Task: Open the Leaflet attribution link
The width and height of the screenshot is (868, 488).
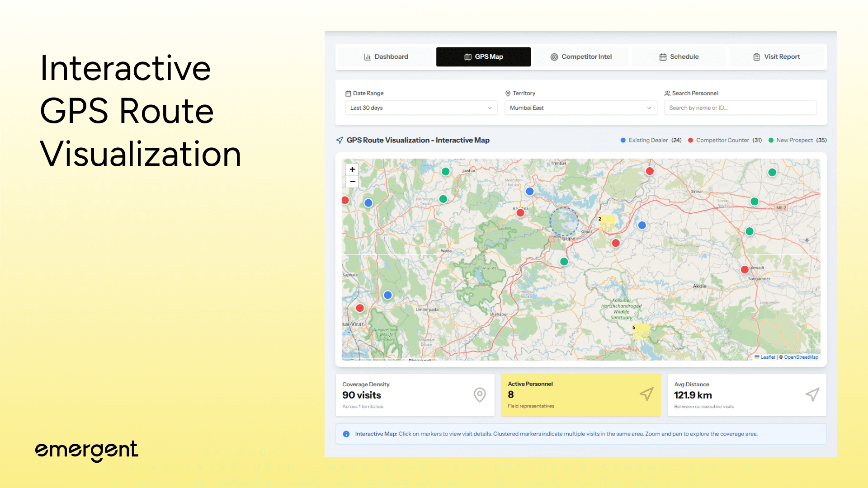Action: click(x=767, y=357)
